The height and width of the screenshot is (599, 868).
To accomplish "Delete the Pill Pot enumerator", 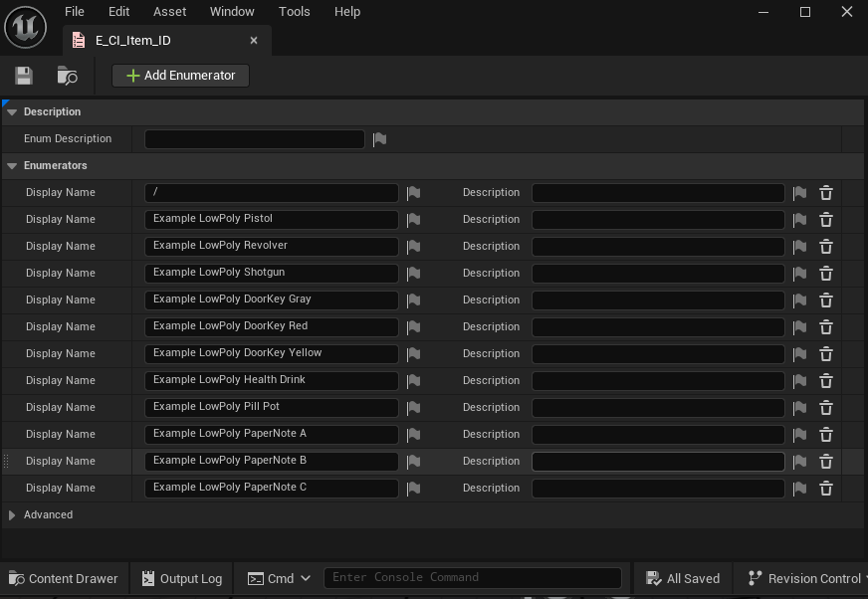I will 826,407.
